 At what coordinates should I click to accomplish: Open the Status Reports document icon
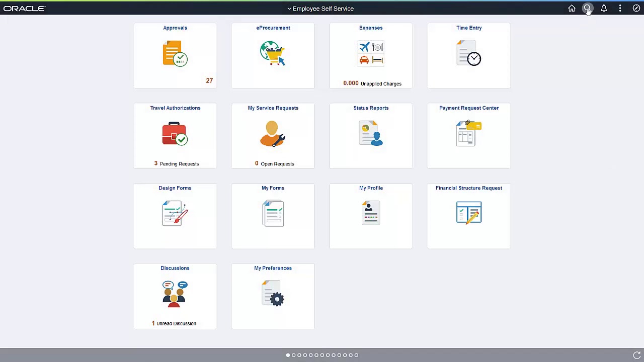coord(371,133)
